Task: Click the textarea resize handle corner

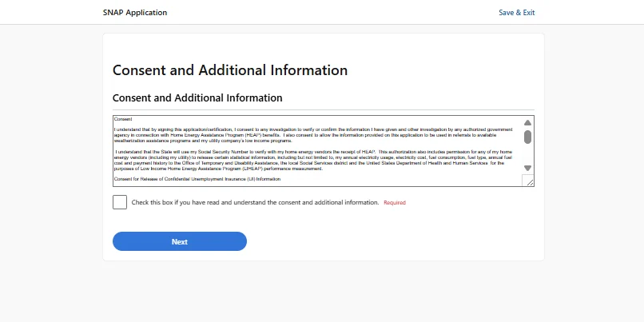Action: point(528,181)
